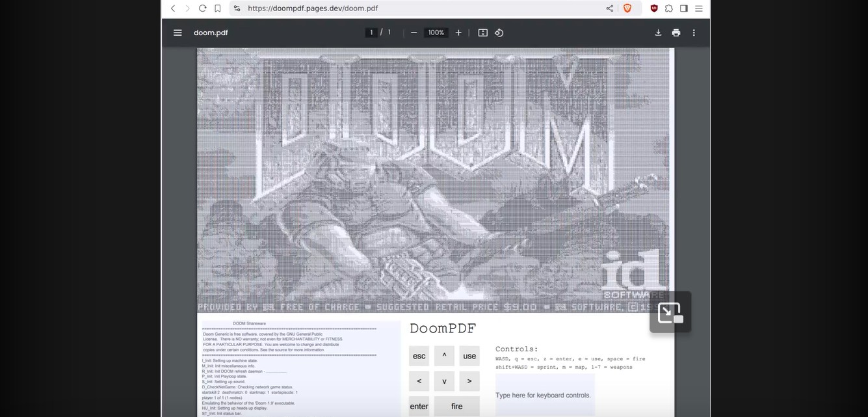
Task: Zoom in on the PDF
Action: point(458,32)
